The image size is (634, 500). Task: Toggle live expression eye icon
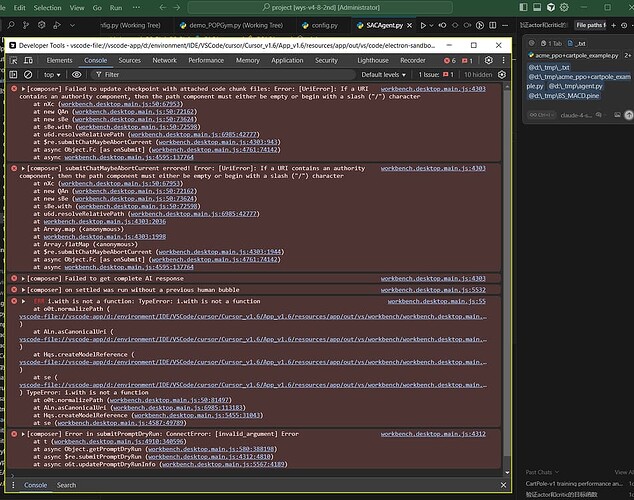point(76,74)
